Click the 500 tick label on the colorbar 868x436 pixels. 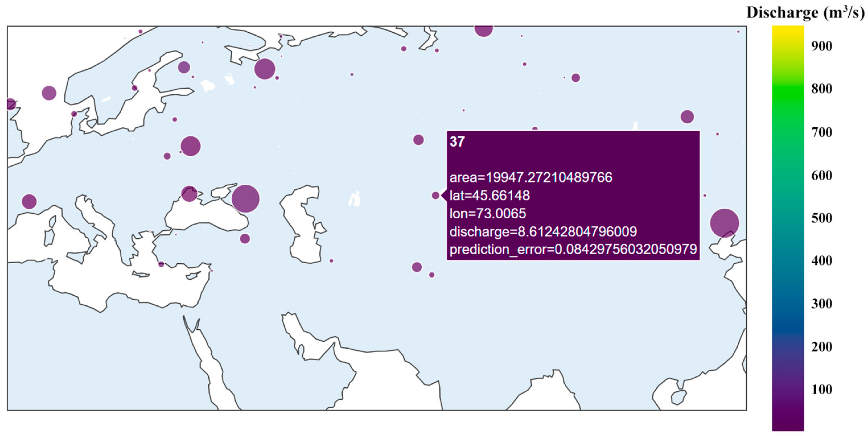tap(821, 218)
